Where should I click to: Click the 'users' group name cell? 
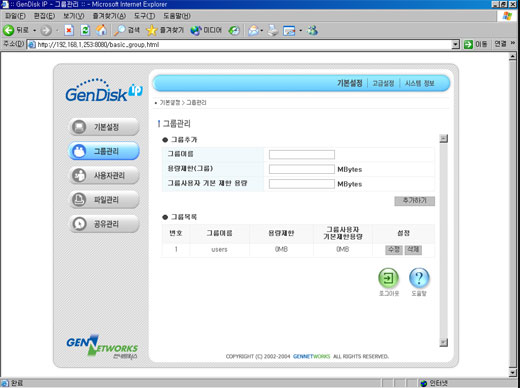[x=219, y=249]
